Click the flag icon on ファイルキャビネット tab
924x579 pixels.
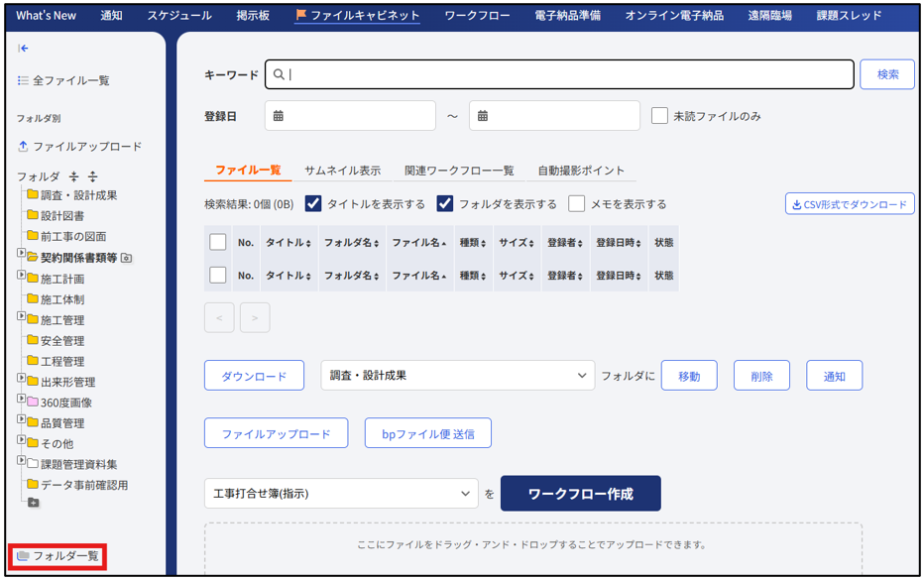(301, 15)
